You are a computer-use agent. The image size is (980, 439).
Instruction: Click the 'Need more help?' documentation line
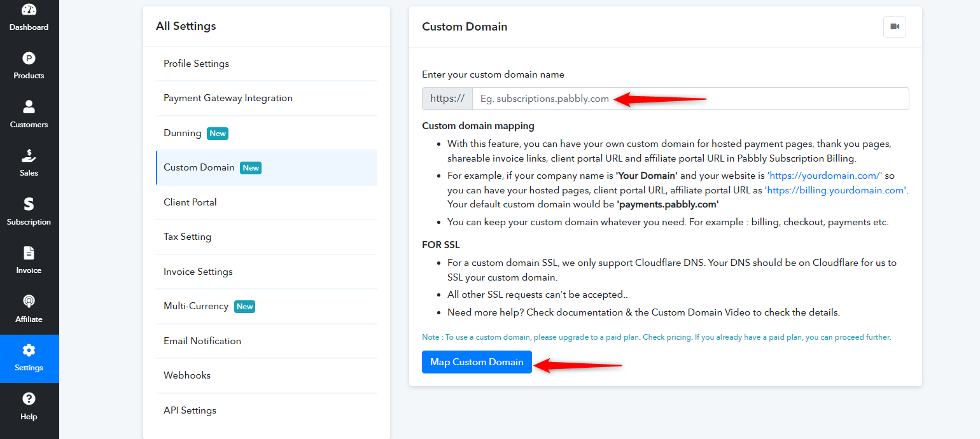coord(643,312)
